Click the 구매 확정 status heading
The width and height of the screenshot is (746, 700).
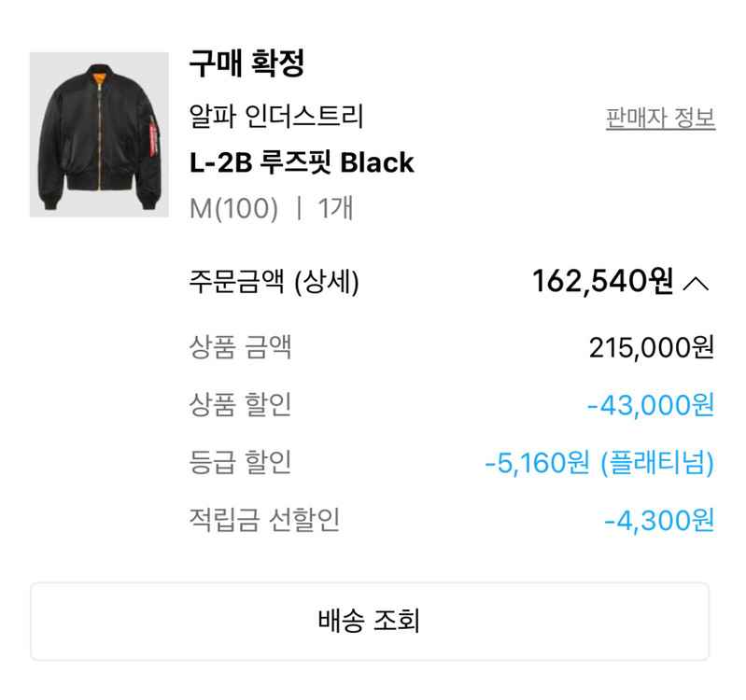pyautogui.click(x=247, y=64)
